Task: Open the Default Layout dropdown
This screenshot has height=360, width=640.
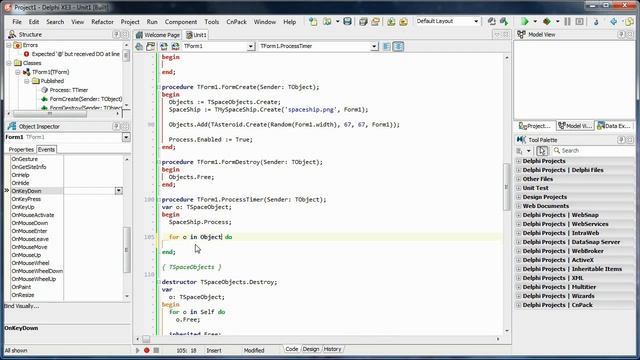Action: pos(476,21)
